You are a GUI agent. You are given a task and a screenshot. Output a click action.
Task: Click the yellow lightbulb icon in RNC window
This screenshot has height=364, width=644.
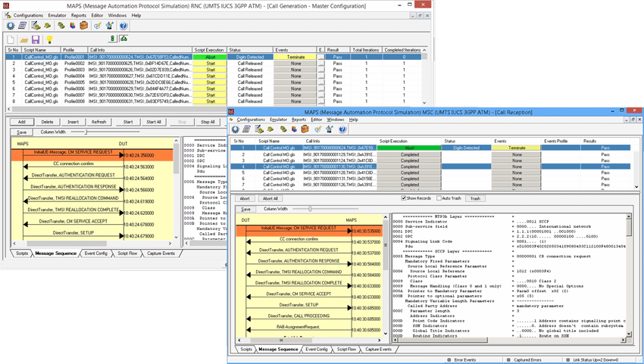click(49, 39)
